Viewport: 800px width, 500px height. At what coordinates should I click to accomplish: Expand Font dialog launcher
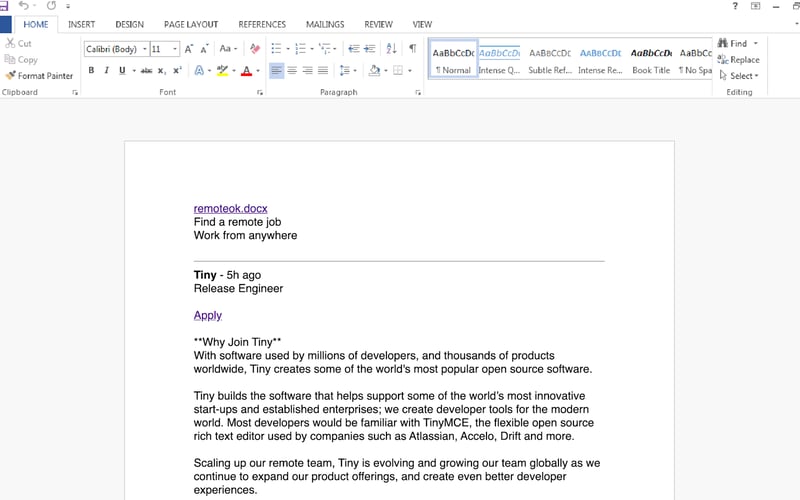coord(260,92)
